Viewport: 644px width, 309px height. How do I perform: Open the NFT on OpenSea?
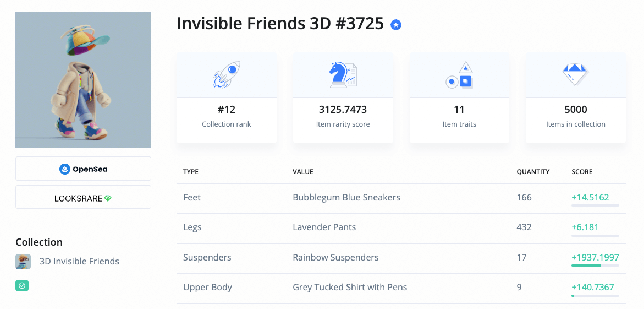[x=84, y=169]
